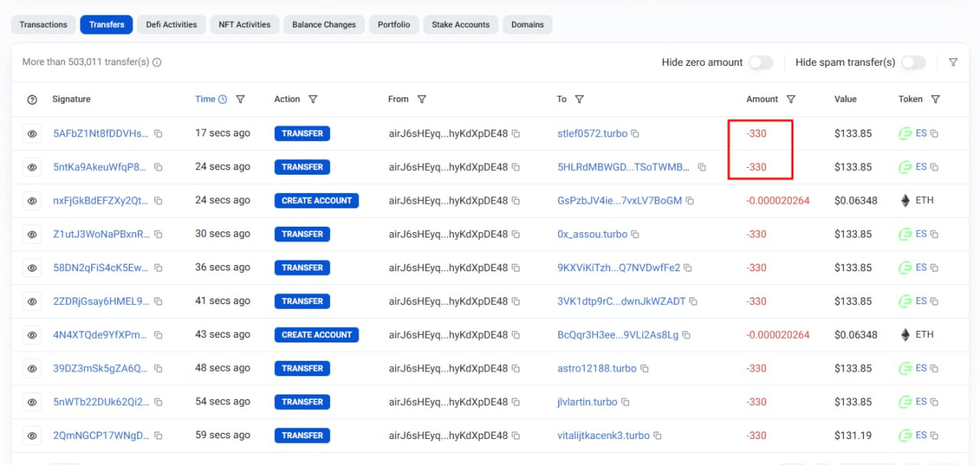Copy the From address in the 48 secs ago row
The height and width of the screenshot is (465, 980).
pyautogui.click(x=516, y=368)
